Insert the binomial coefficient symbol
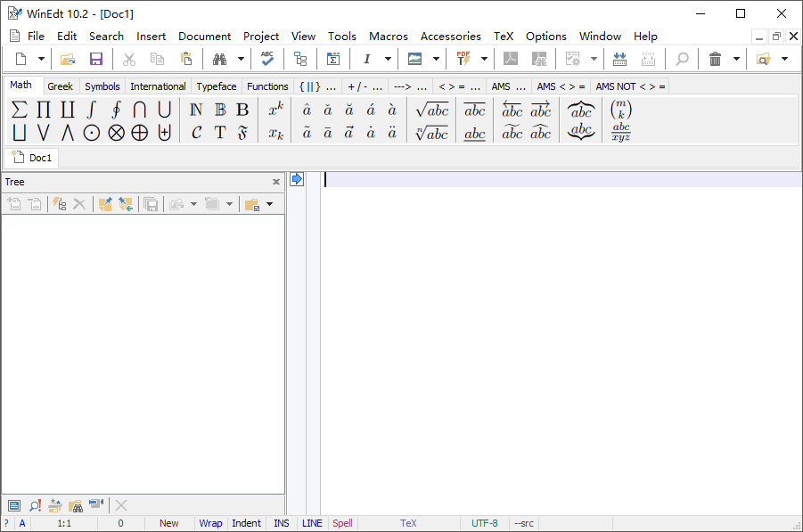The image size is (803, 532). click(621, 110)
